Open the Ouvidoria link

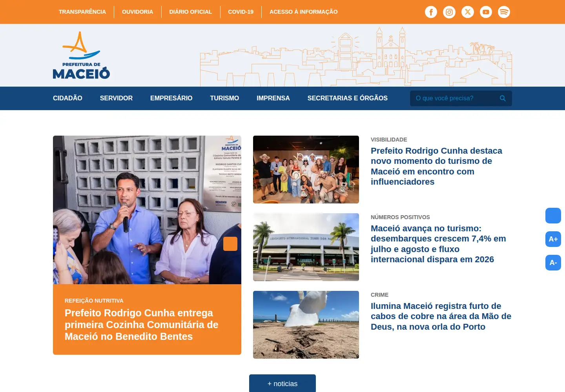(137, 12)
